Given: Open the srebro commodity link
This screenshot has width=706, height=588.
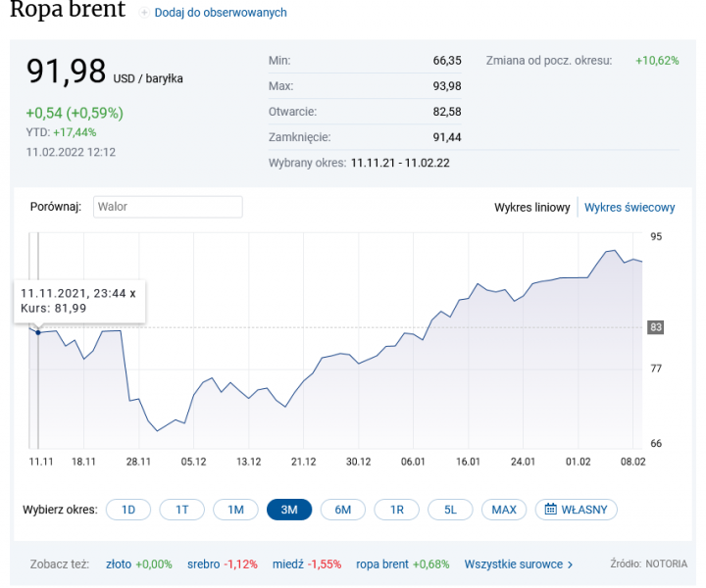Looking at the screenshot, I should [205, 564].
